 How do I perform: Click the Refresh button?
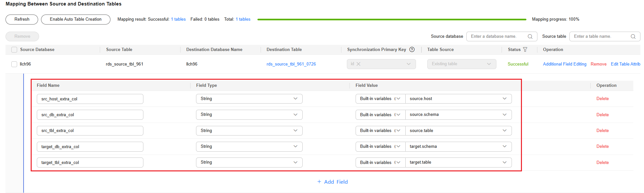(22, 19)
